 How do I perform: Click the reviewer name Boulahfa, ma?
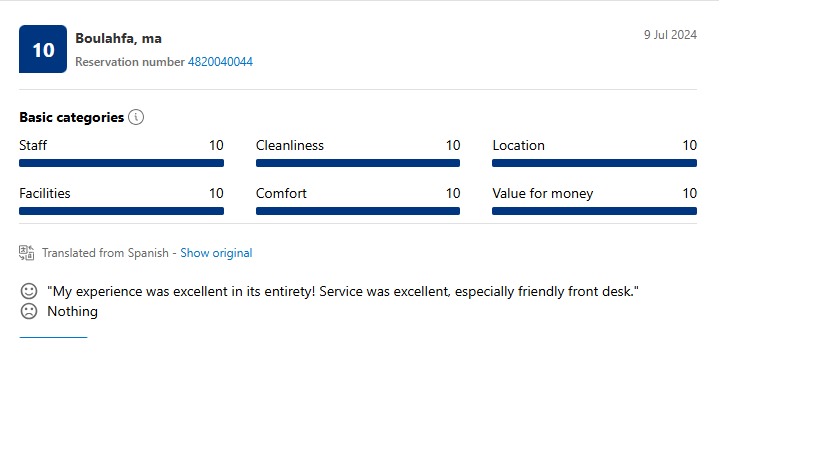click(119, 39)
